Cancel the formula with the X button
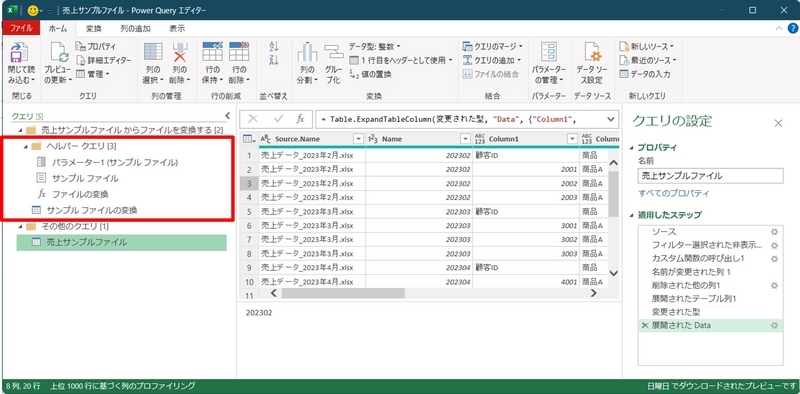800x394 pixels. (x=253, y=119)
